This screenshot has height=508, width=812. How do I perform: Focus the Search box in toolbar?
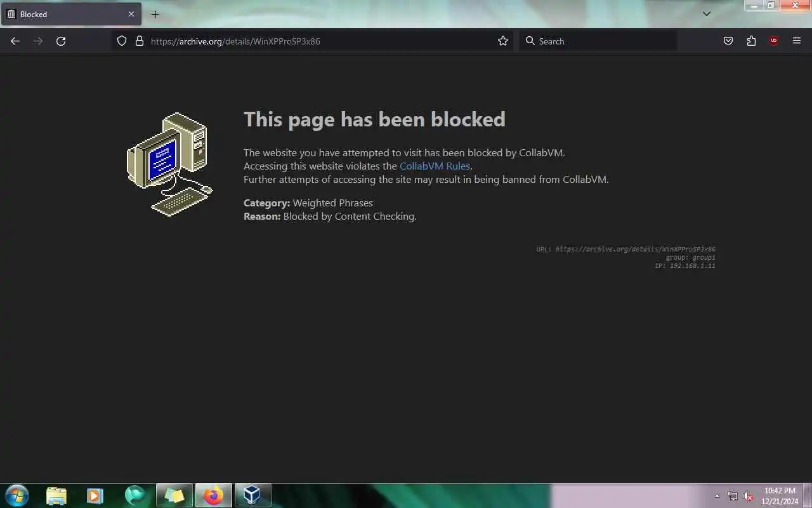point(598,41)
